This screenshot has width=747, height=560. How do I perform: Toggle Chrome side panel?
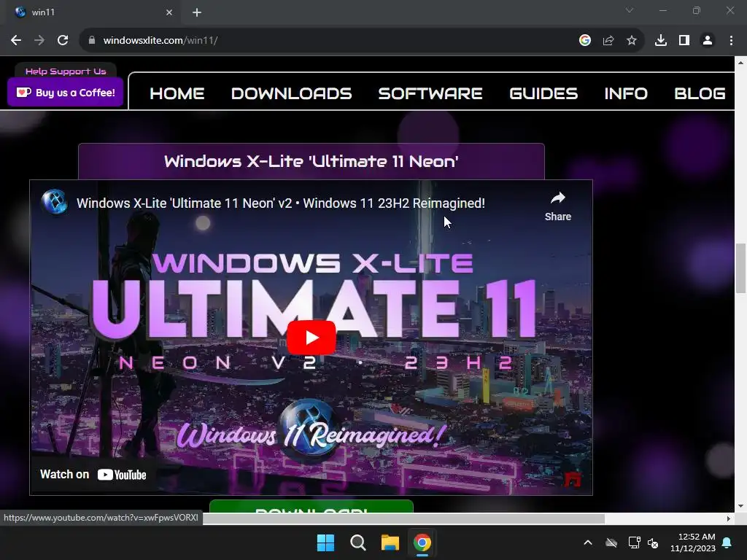coord(684,41)
